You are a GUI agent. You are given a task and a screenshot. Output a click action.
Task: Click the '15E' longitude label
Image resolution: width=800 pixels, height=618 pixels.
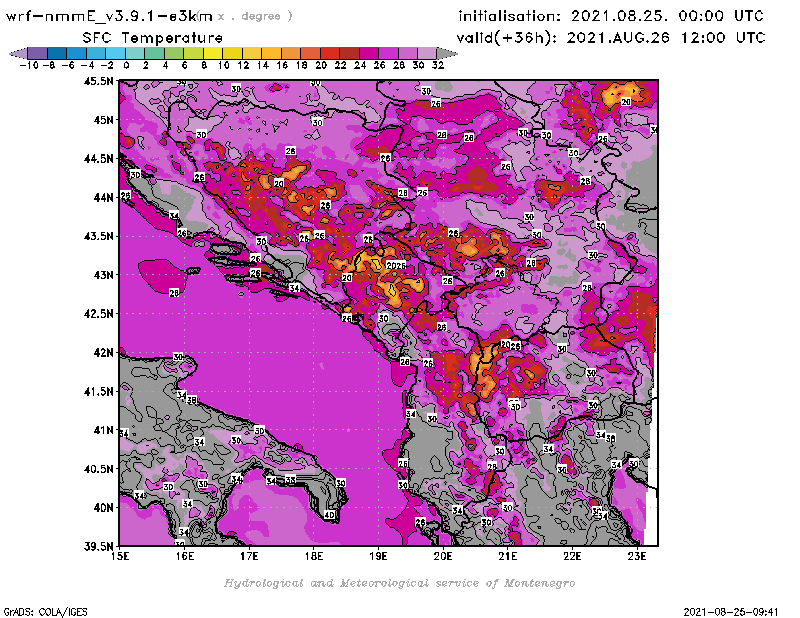coord(120,556)
